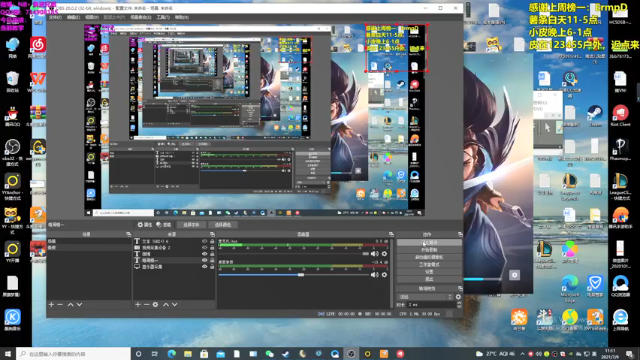
Task: Click the Start Streaming button
Action: click(429, 242)
